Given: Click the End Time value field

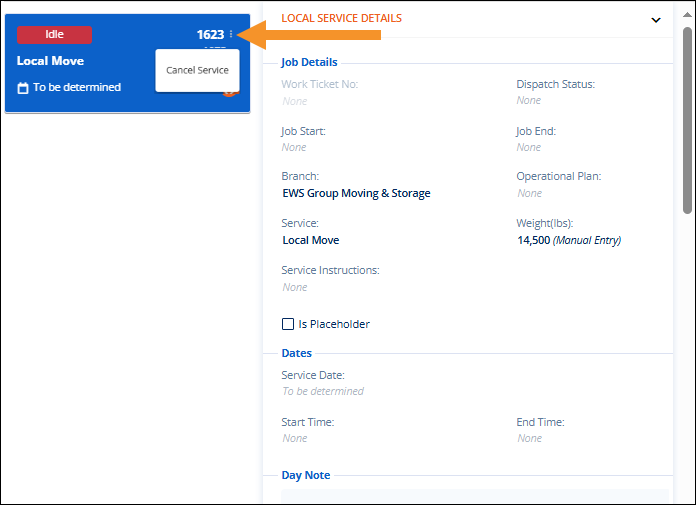Looking at the screenshot, I should click(529, 438).
